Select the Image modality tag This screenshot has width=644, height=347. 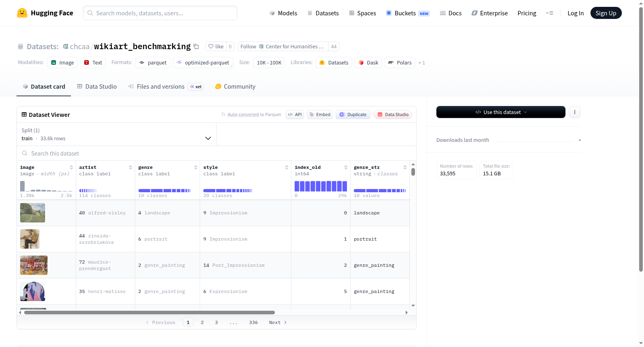click(62, 62)
